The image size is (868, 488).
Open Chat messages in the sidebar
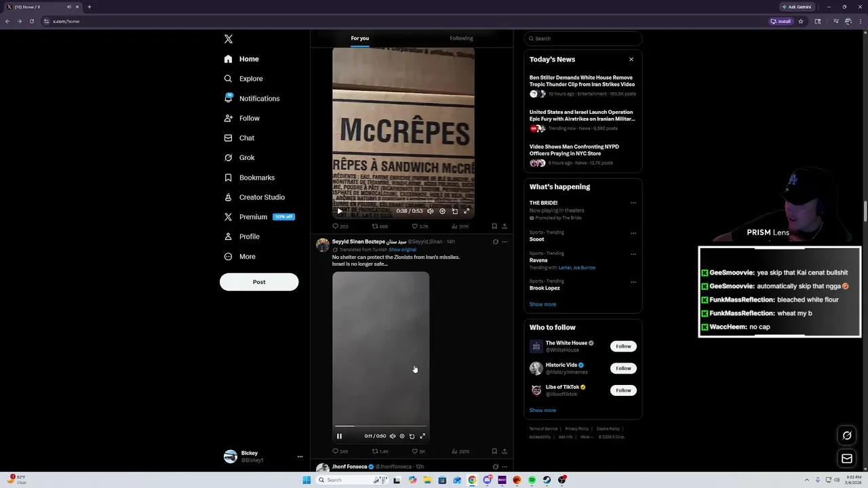tap(239, 138)
